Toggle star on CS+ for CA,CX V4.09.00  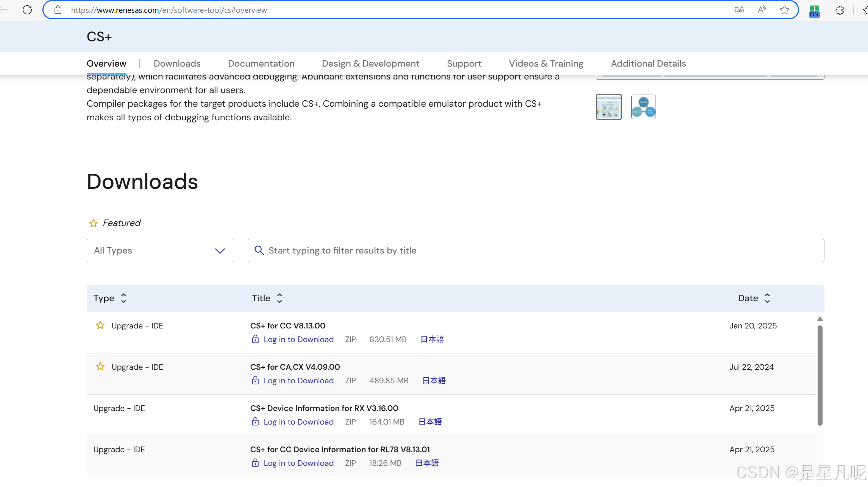(100, 367)
